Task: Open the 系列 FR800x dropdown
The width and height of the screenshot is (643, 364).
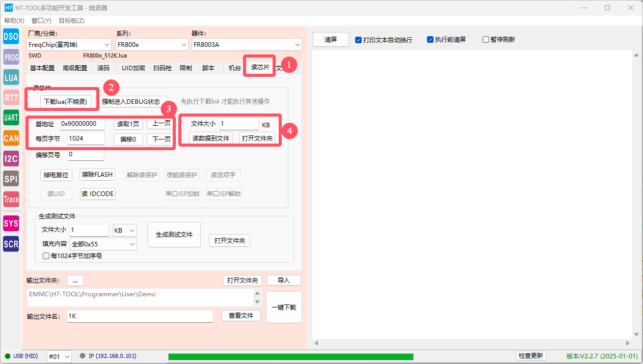Action: click(x=152, y=45)
